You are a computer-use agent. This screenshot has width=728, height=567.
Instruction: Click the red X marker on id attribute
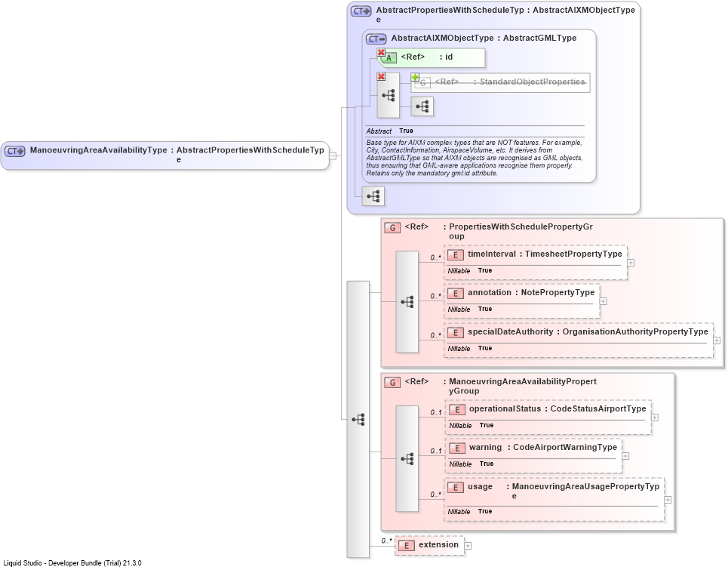[x=381, y=52]
